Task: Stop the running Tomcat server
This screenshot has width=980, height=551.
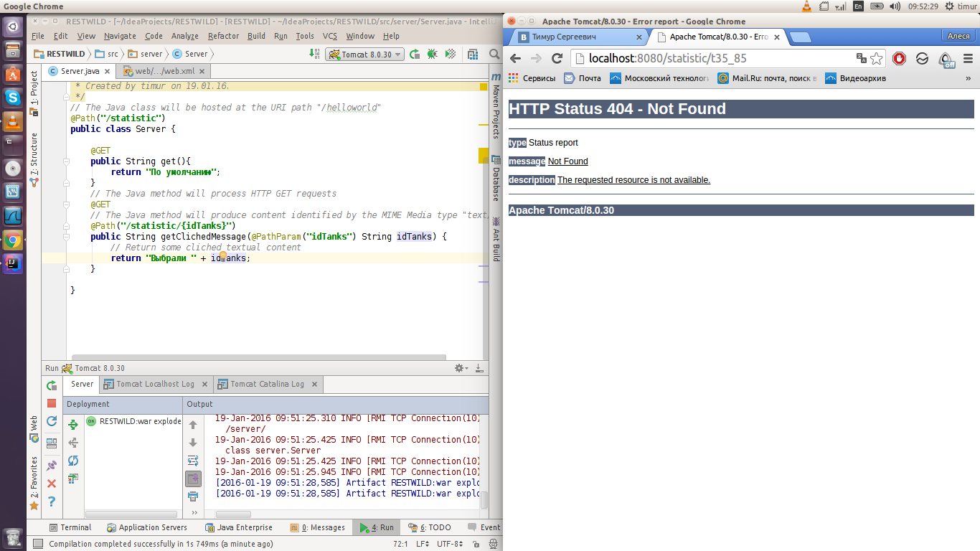Action: tap(52, 403)
